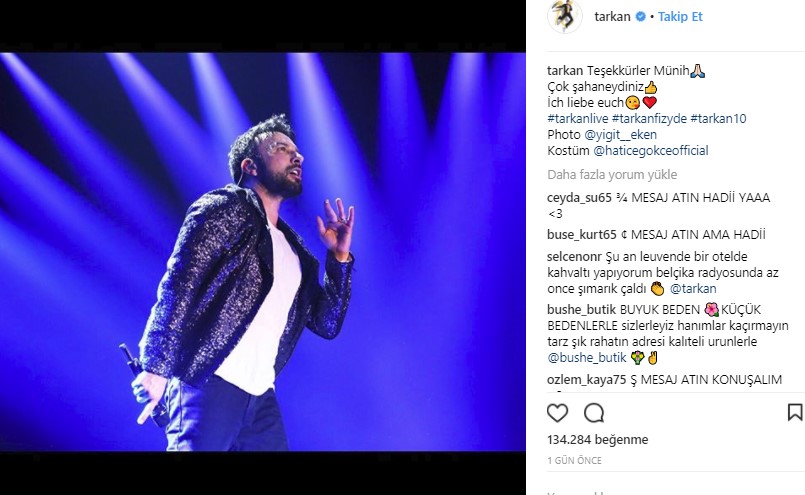View likes list at 134.284 beğenme
The width and height of the screenshot is (805, 495).
[x=598, y=440]
